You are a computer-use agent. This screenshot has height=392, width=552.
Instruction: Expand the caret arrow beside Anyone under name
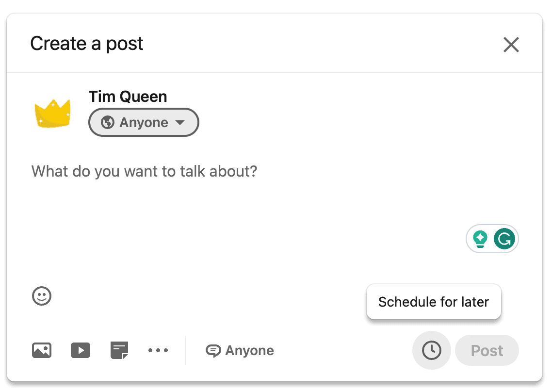(180, 123)
